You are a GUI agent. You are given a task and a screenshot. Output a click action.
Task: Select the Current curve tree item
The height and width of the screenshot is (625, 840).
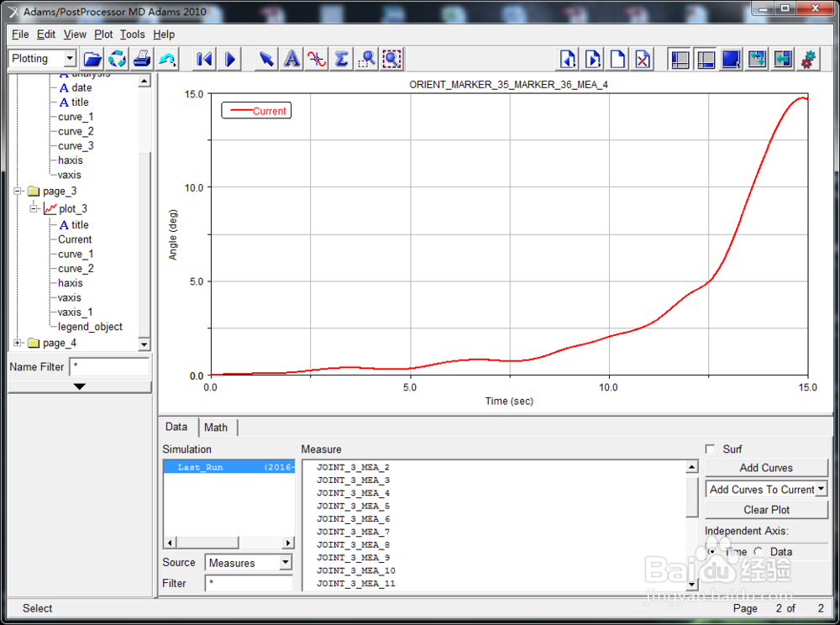[75, 239]
